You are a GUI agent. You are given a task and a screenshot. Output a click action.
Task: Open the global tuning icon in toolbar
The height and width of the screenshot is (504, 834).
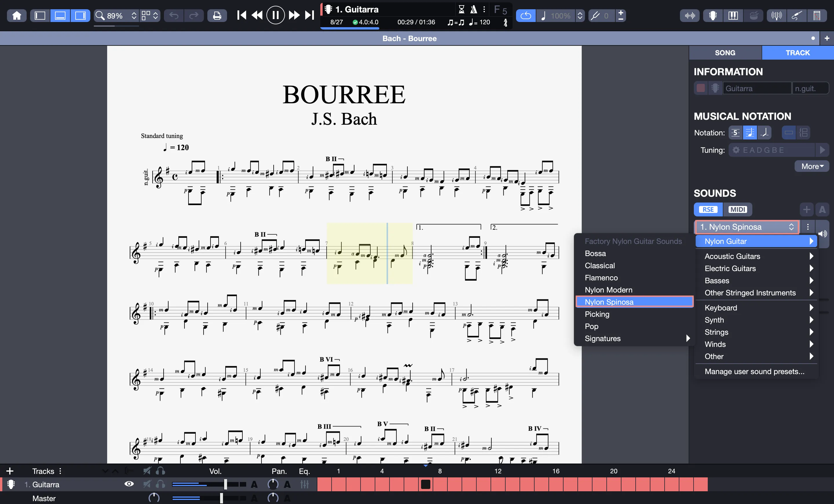pyautogui.click(x=776, y=16)
